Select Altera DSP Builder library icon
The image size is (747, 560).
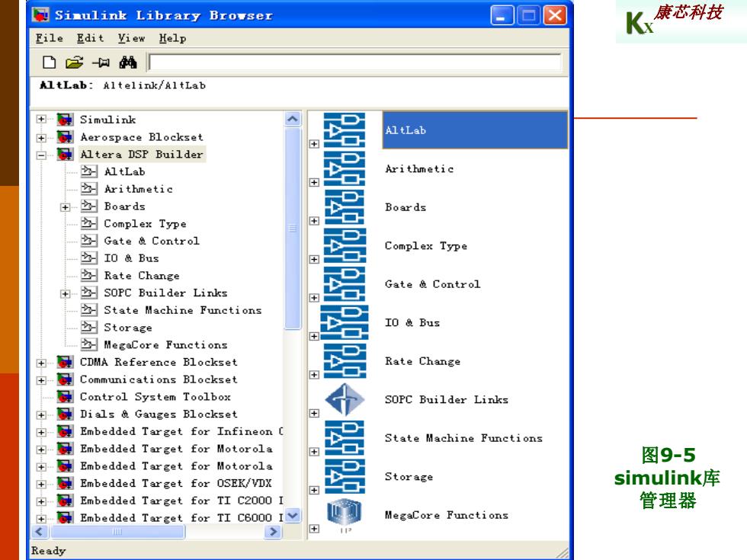65,154
